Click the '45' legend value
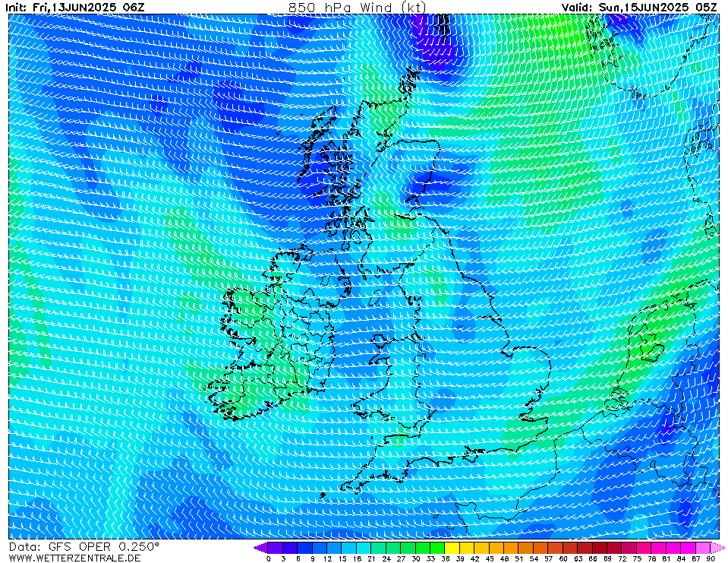Image resolution: width=728 pixels, height=563 pixels. pyautogui.click(x=490, y=558)
